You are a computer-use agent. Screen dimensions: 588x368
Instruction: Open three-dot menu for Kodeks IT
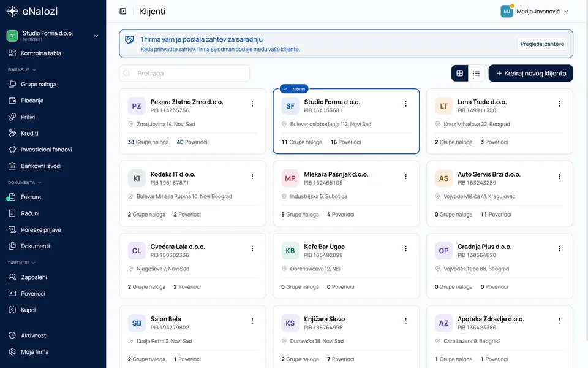pyautogui.click(x=252, y=177)
